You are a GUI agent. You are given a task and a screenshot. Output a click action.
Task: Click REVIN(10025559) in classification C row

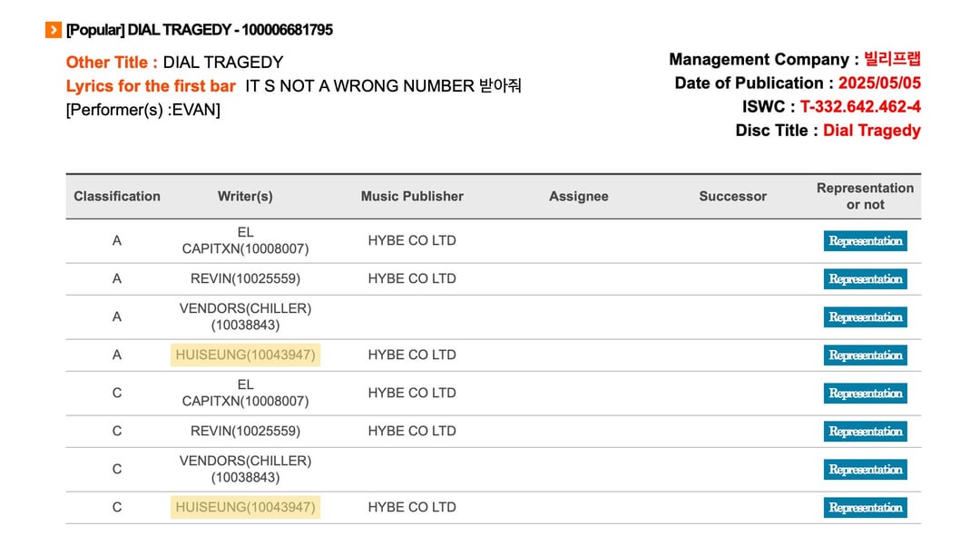[245, 431]
